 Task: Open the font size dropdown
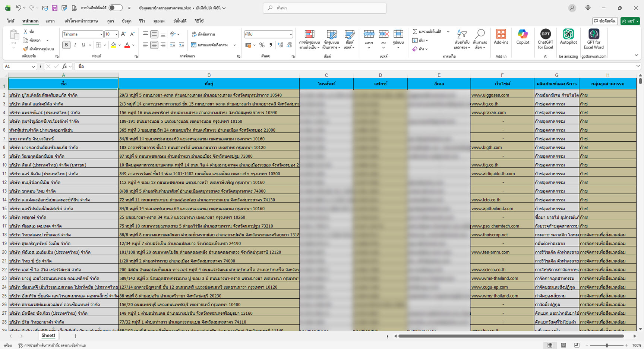[116, 34]
